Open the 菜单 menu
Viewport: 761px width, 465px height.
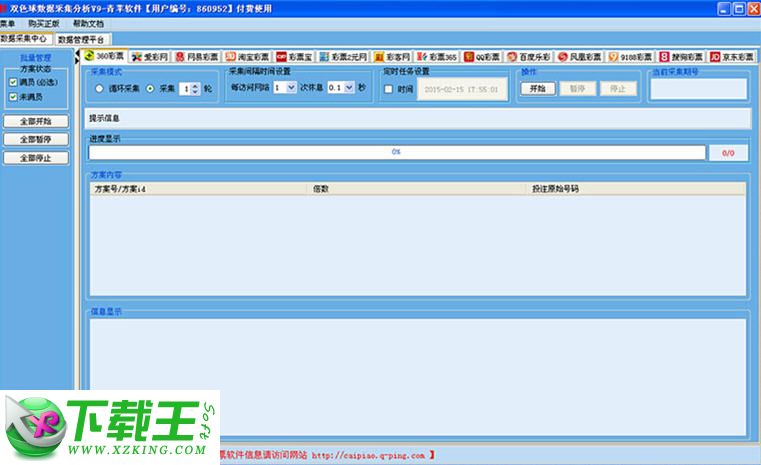(7, 23)
